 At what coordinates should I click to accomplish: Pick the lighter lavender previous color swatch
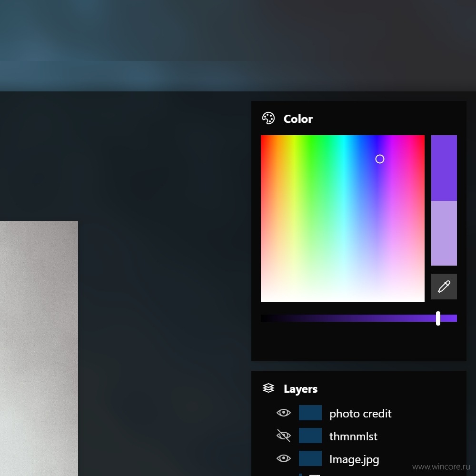point(444,233)
